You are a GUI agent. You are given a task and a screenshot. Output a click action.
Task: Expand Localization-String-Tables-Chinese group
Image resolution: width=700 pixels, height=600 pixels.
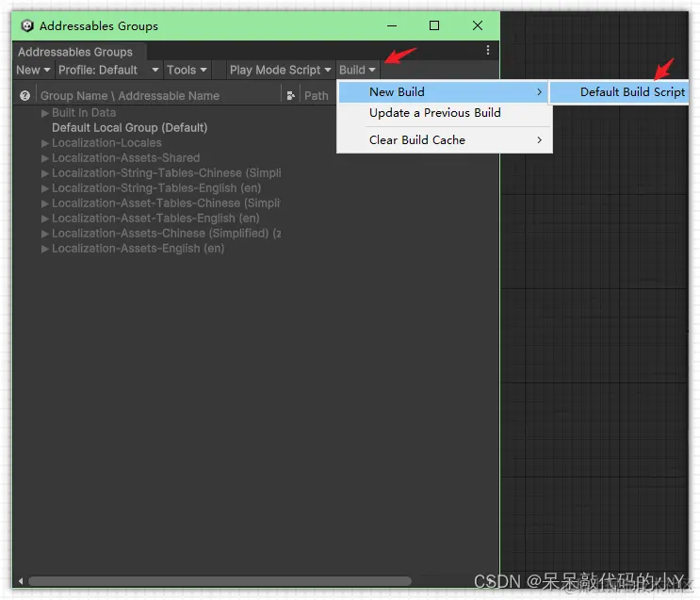[44, 173]
